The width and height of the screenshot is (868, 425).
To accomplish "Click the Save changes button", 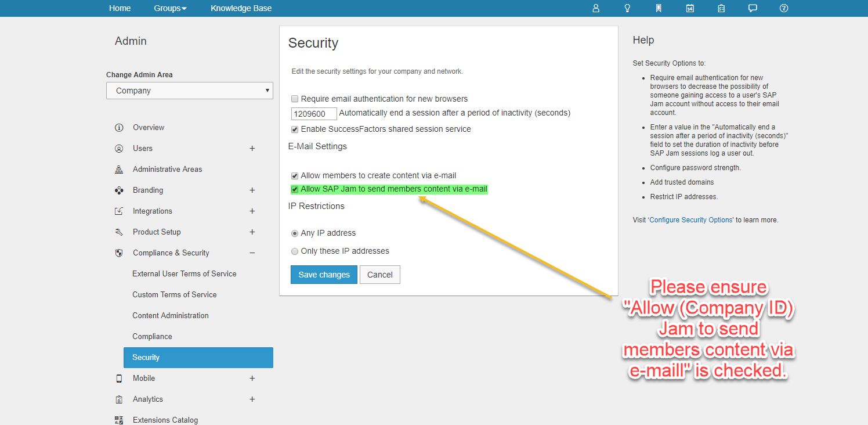I will pos(324,275).
